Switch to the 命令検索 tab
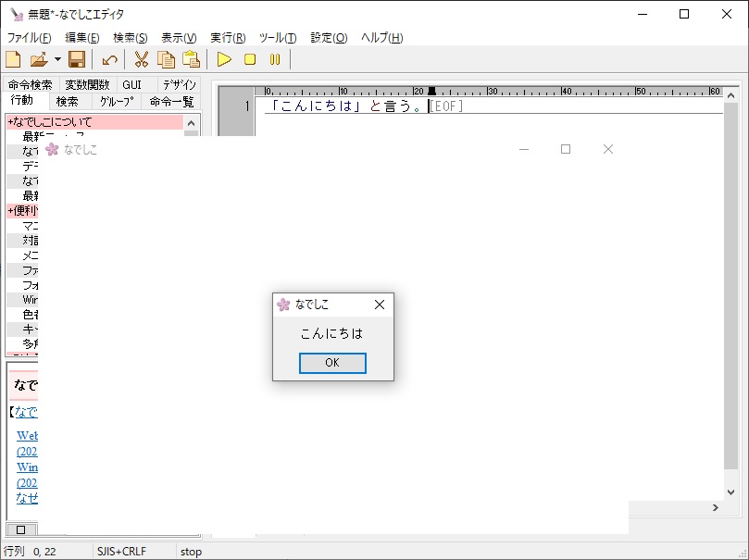Viewport: 749px width, 560px height. point(30,85)
